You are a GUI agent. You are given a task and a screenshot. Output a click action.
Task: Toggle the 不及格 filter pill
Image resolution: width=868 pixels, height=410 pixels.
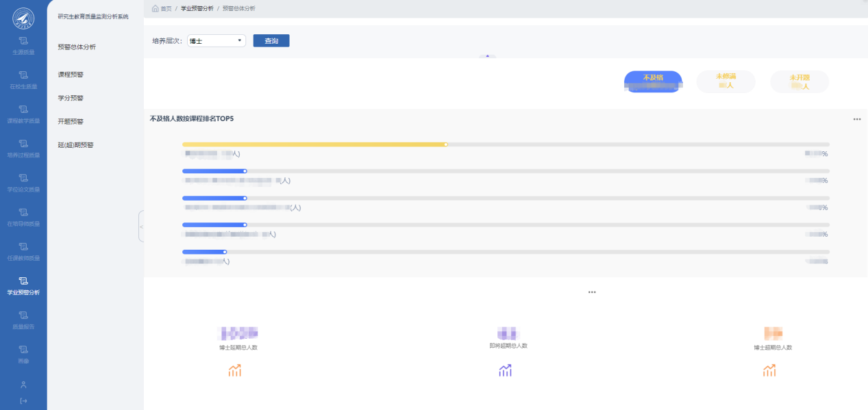coord(653,81)
